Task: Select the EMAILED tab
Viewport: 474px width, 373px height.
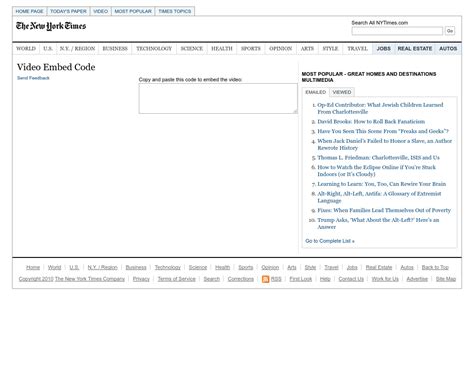Action: coord(315,92)
